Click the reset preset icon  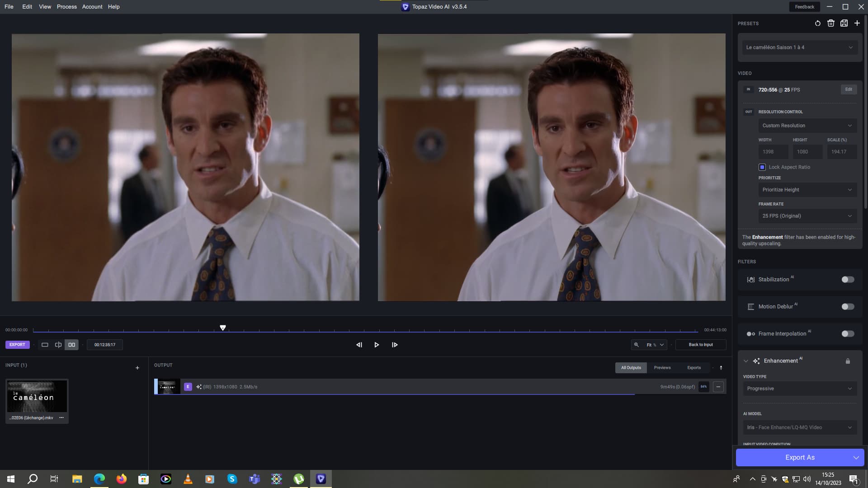point(817,23)
